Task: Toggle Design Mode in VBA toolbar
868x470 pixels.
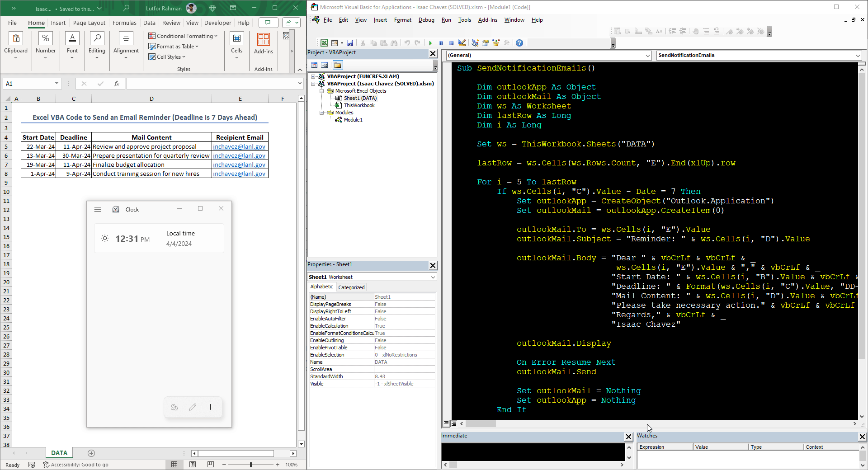Action: (x=462, y=43)
